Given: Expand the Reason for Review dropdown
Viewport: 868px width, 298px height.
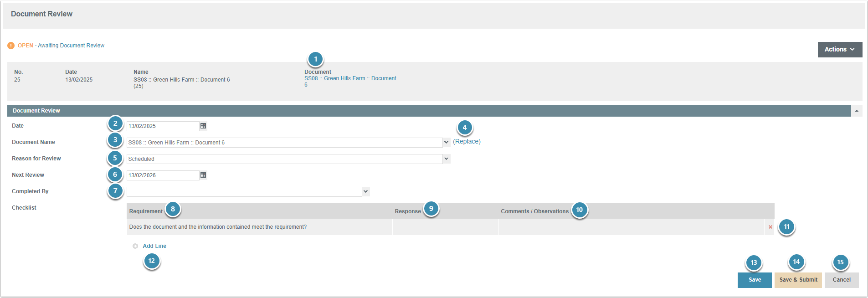Looking at the screenshot, I should [x=446, y=159].
